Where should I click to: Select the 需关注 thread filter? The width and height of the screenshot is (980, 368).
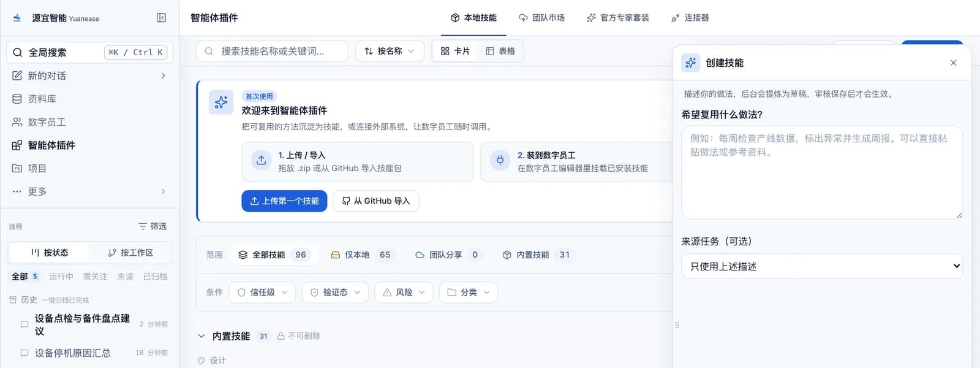(x=95, y=277)
